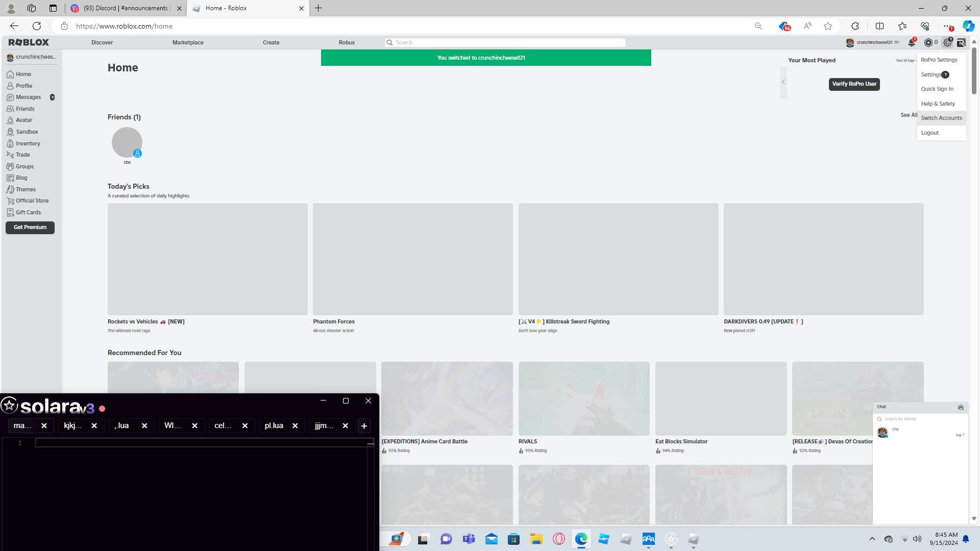Show hidden system tray icons chevron
This screenshot has width=980, height=551.
[x=872, y=539]
